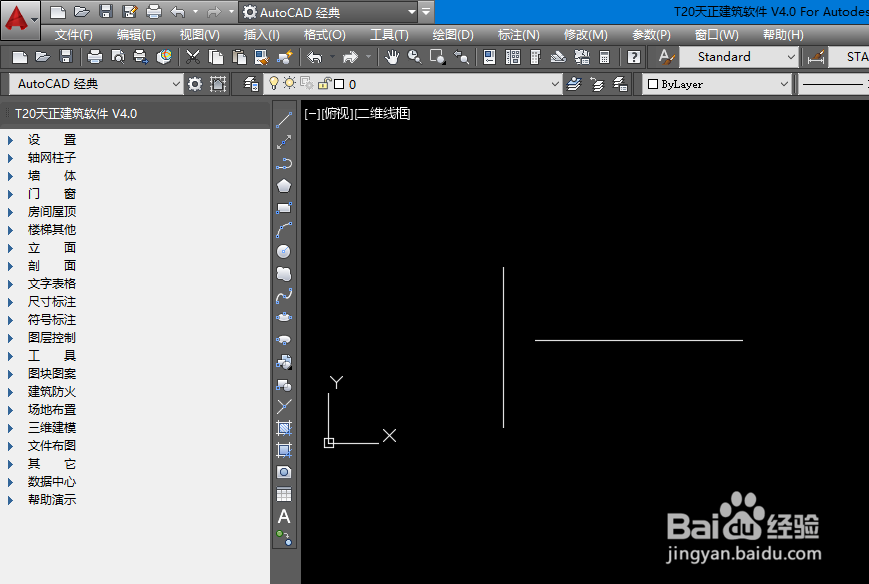Select the Arc tool in draw toolbar
The height and width of the screenshot is (584, 869).
point(284,230)
